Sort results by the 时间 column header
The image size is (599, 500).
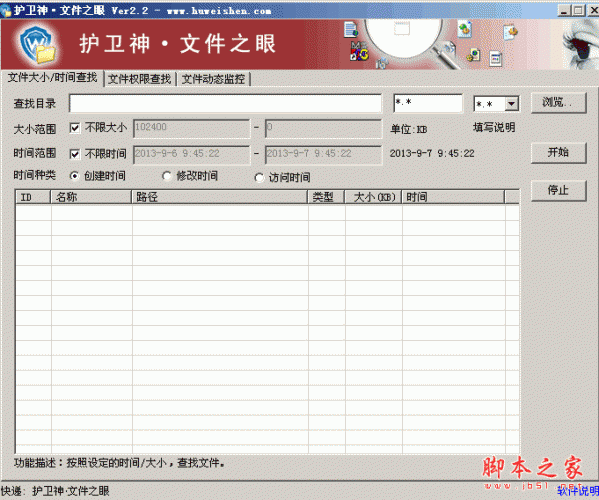pos(453,197)
